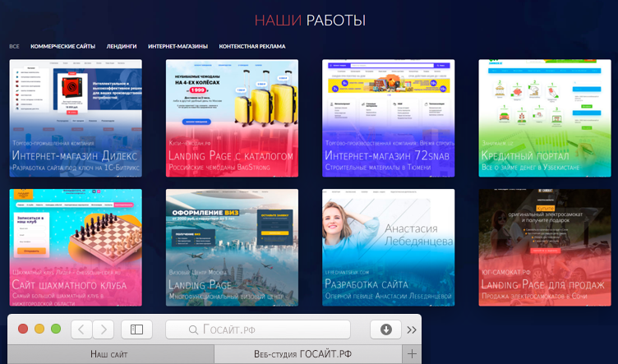Open the Safari downloads button
Screen dimensions: 618x364
tap(386, 329)
